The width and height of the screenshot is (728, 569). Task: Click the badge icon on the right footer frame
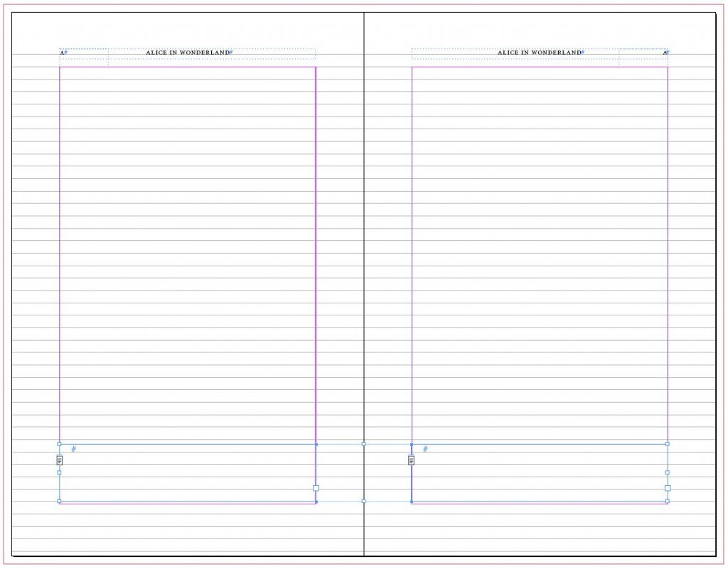(410, 459)
